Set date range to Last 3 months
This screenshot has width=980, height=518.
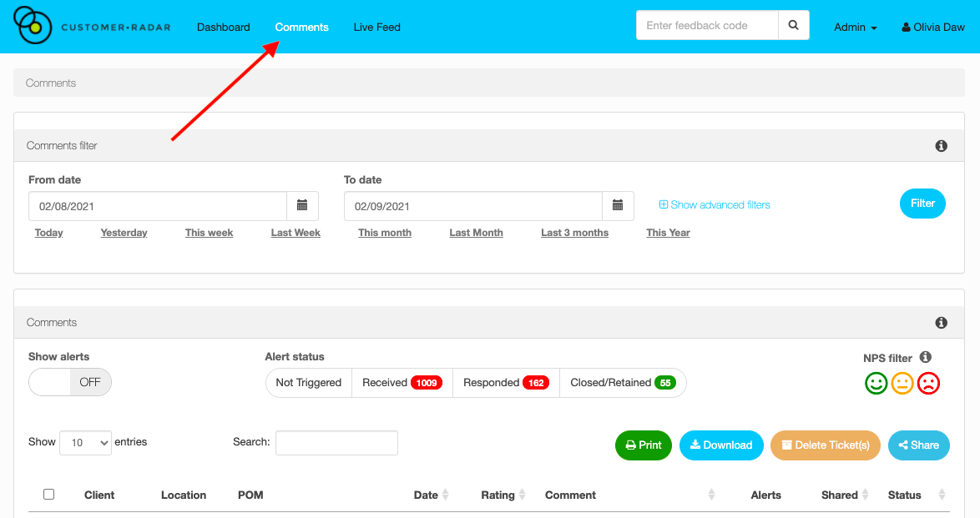pos(575,233)
